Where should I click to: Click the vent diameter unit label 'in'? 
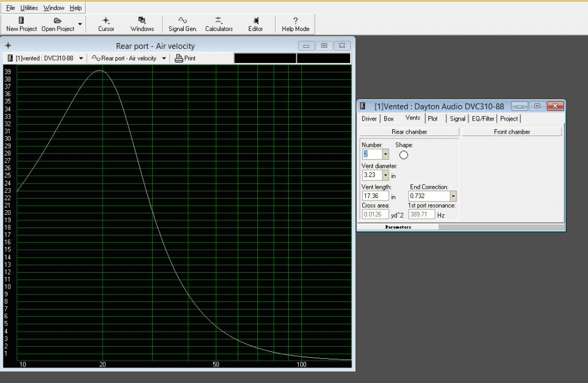click(x=393, y=176)
